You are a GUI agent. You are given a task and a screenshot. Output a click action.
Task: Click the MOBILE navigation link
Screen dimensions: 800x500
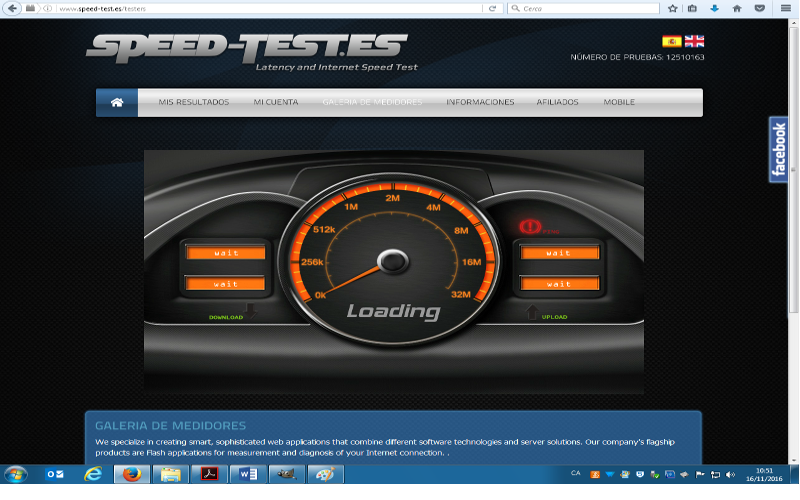[619, 102]
